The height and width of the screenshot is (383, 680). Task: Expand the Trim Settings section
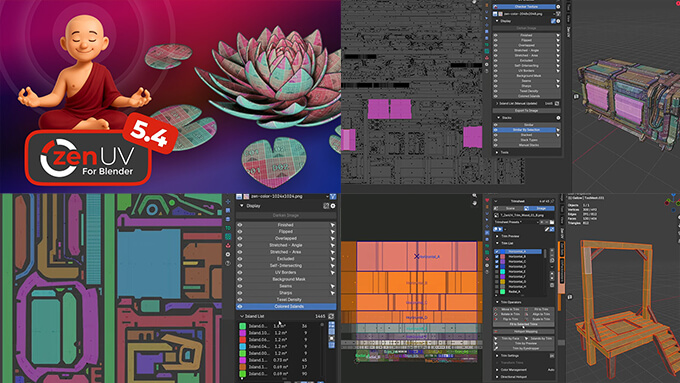pyautogui.click(x=497, y=356)
